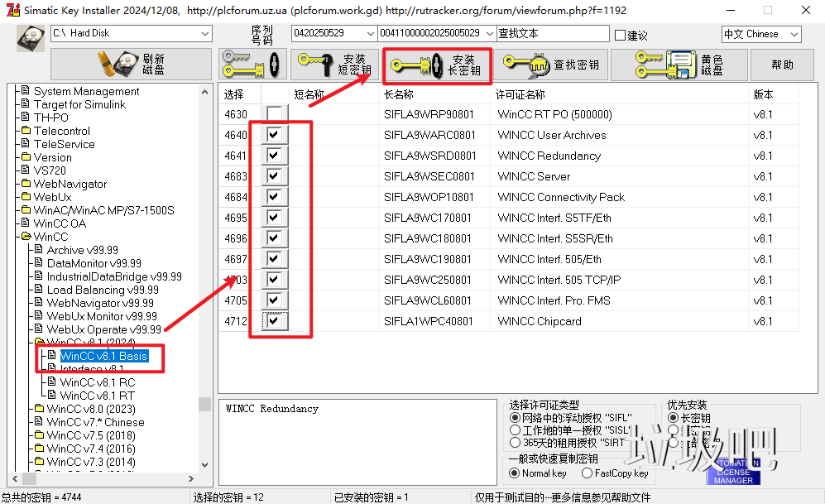Click Install Short Key (安装短密钥) button
This screenshot has width=825, height=504.
click(x=333, y=65)
